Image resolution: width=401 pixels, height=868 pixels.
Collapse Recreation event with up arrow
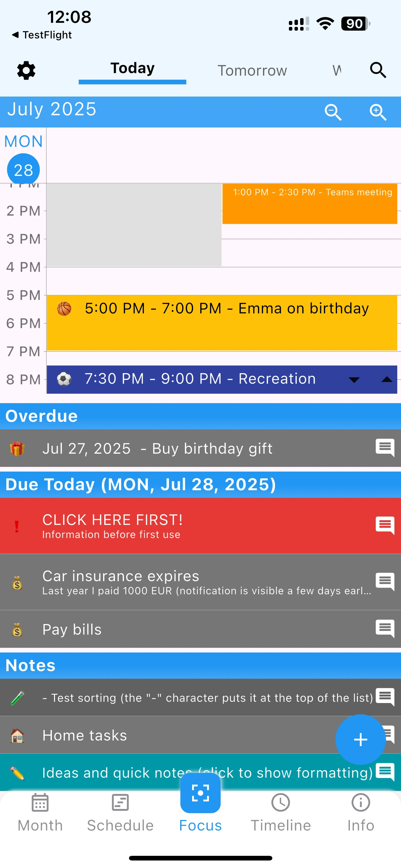[387, 380]
